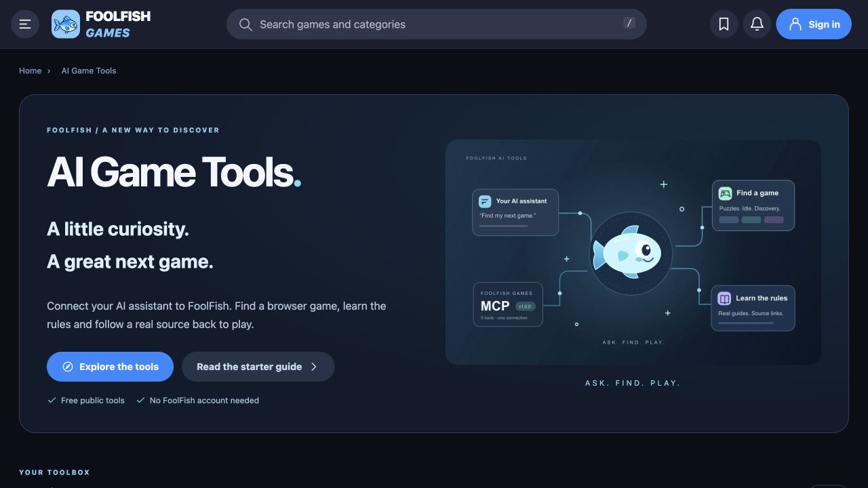Click the MCP label in the illustration
Screen dimensions: 868x488
(x=495, y=306)
